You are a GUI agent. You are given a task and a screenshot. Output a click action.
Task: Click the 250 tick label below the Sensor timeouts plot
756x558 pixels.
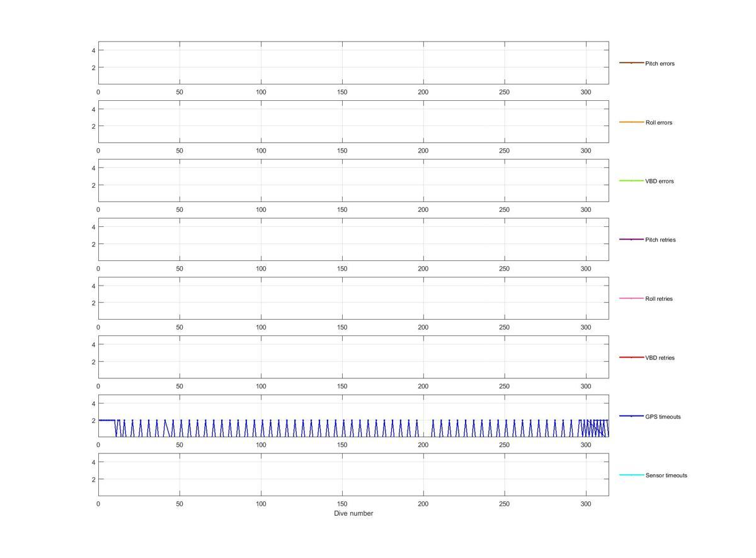[x=505, y=504]
